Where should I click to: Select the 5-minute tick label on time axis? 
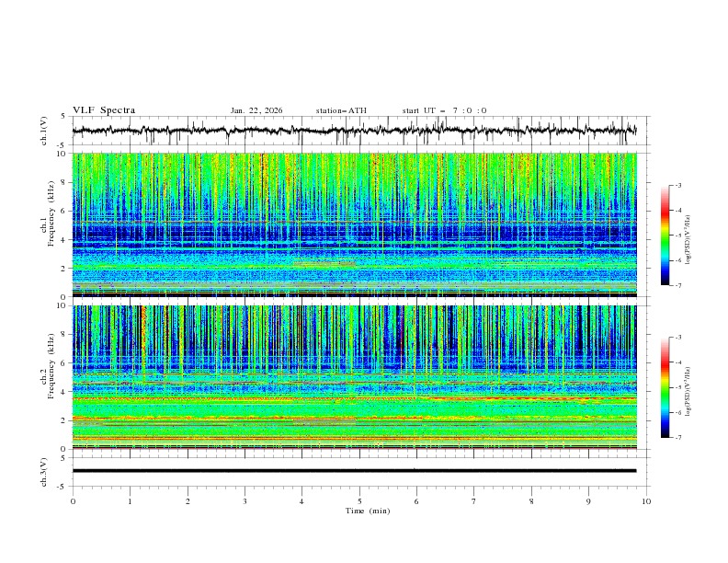coord(359,500)
